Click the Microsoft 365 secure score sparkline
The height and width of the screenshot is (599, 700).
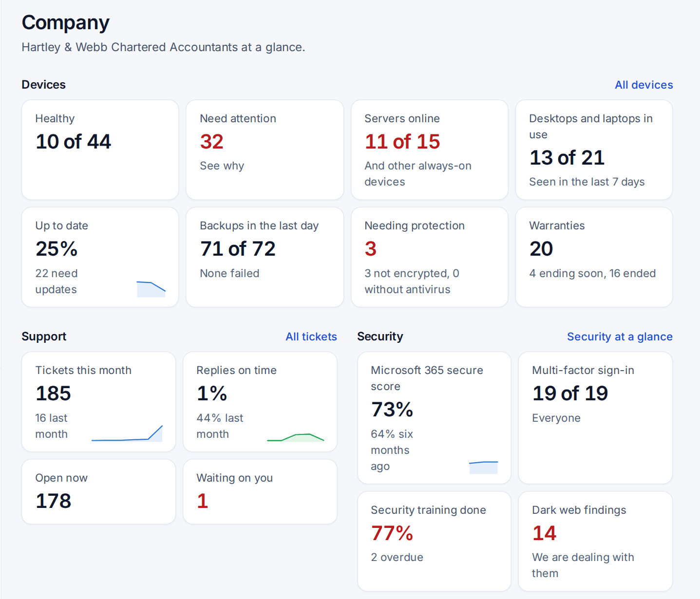(483, 468)
